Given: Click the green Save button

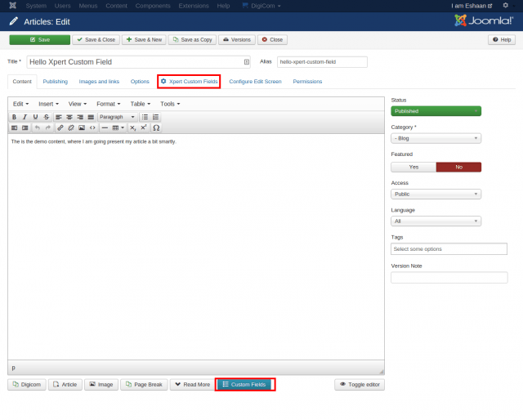Looking at the screenshot, I should tap(40, 40).
